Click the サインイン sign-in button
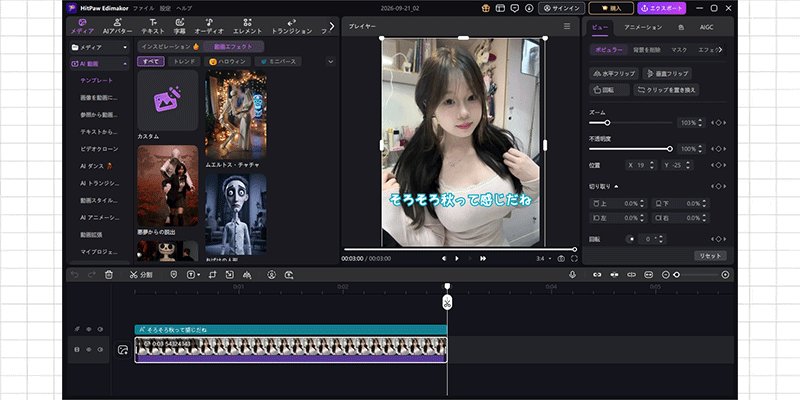This screenshot has width=800, height=400. pos(561,8)
